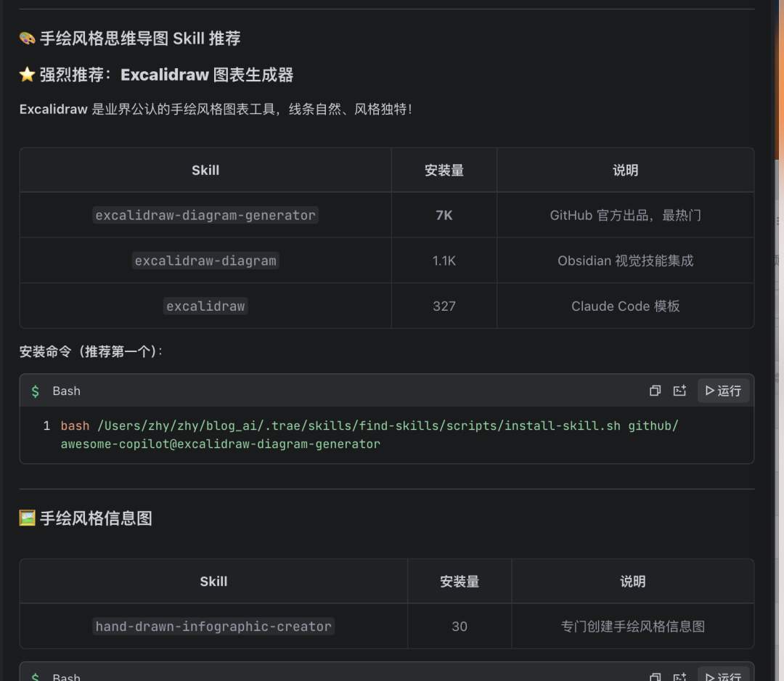Click the 1.1K install count cell
784x681 pixels.
click(x=444, y=261)
